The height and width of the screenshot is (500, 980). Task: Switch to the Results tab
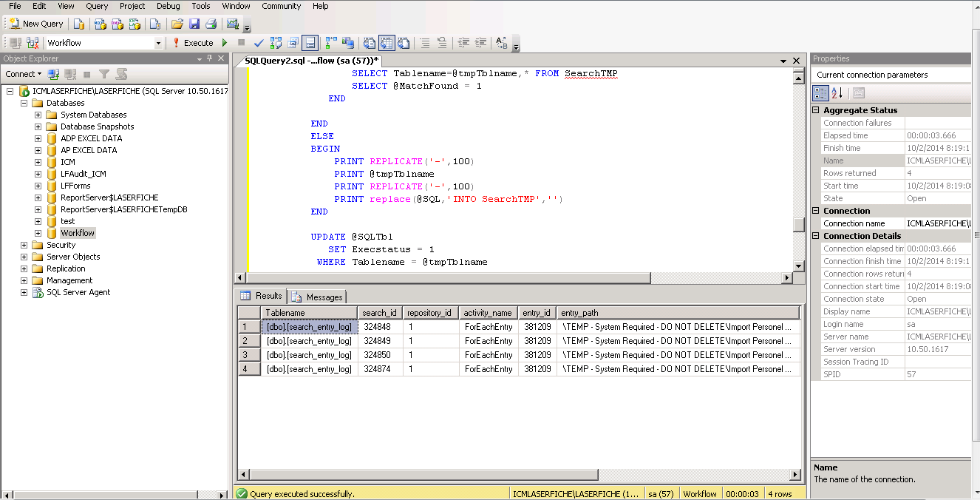(262, 296)
